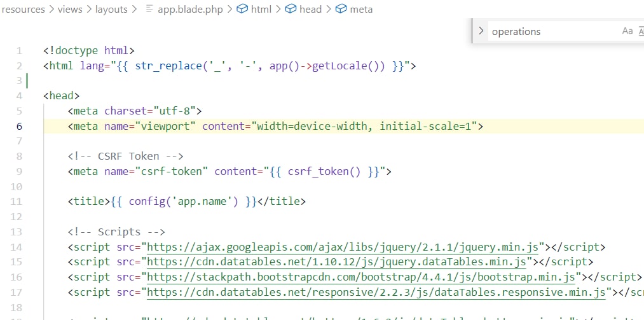Click the cube icon beside meta breadcrumb
The image size is (644, 320).
341,9
